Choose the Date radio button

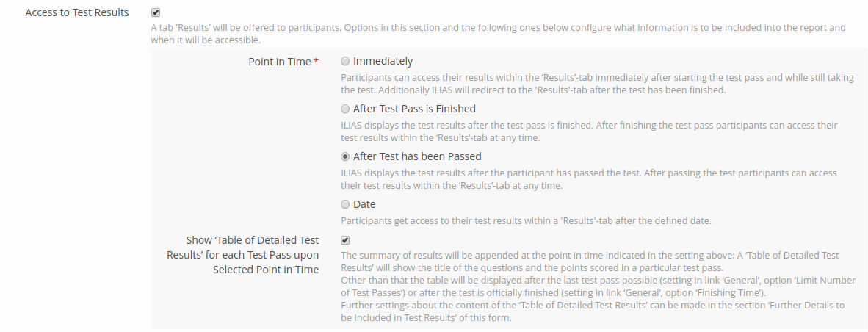tap(345, 204)
